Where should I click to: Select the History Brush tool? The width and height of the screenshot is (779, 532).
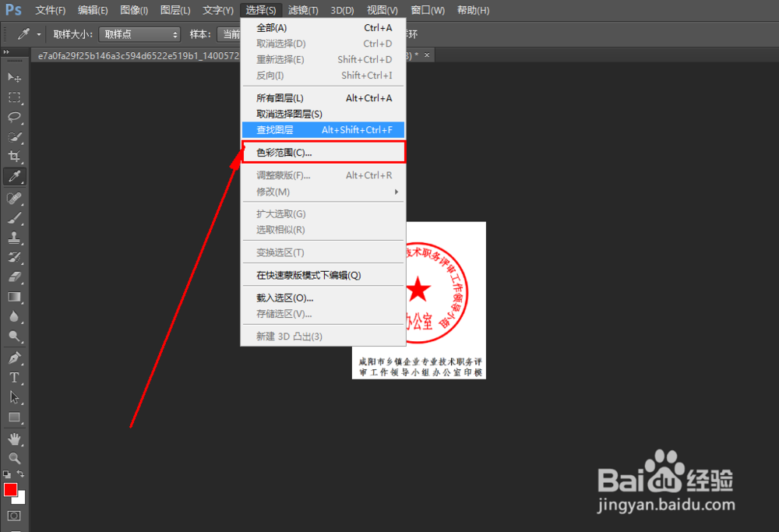click(x=14, y=257)
